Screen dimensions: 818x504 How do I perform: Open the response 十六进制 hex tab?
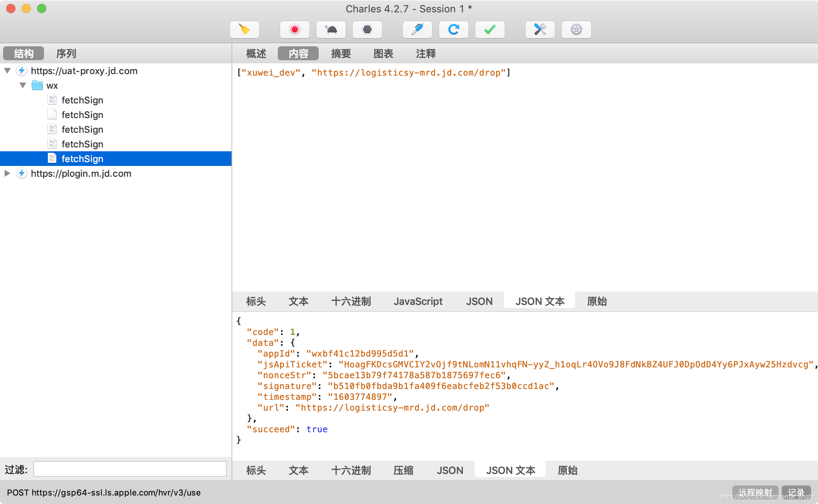click(351, 470)
